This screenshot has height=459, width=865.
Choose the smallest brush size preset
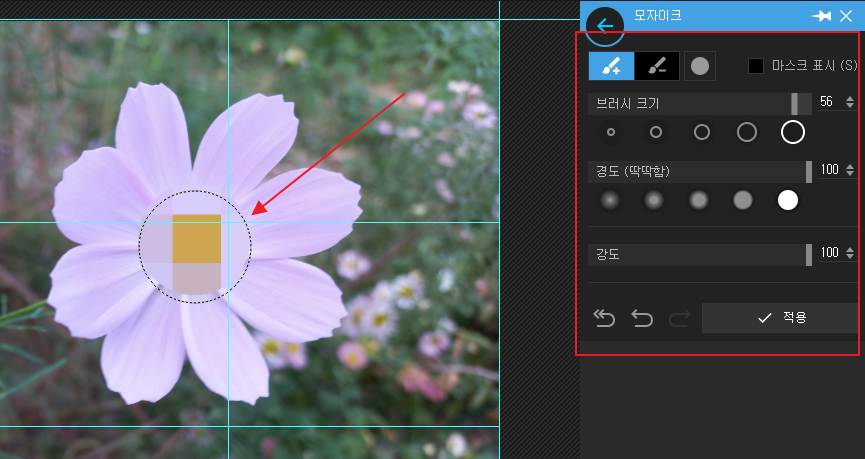click(611, 132)
